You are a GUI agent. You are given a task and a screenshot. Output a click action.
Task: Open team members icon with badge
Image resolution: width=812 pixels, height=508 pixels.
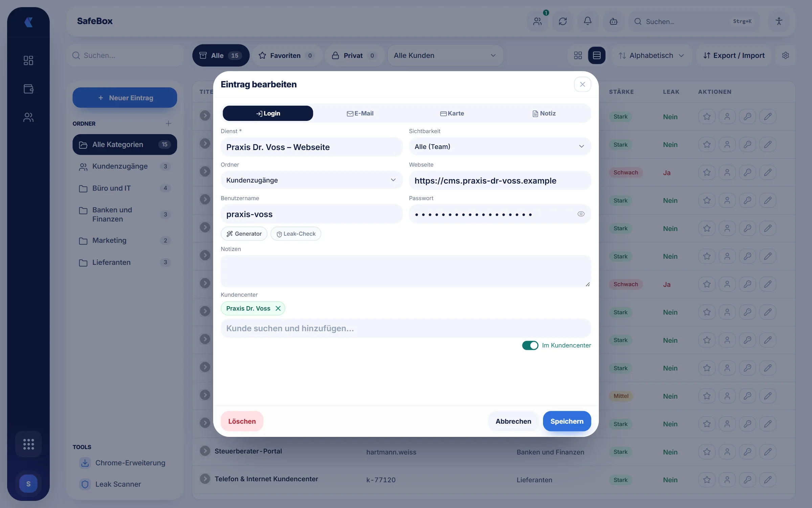click(x=538, y=21)
